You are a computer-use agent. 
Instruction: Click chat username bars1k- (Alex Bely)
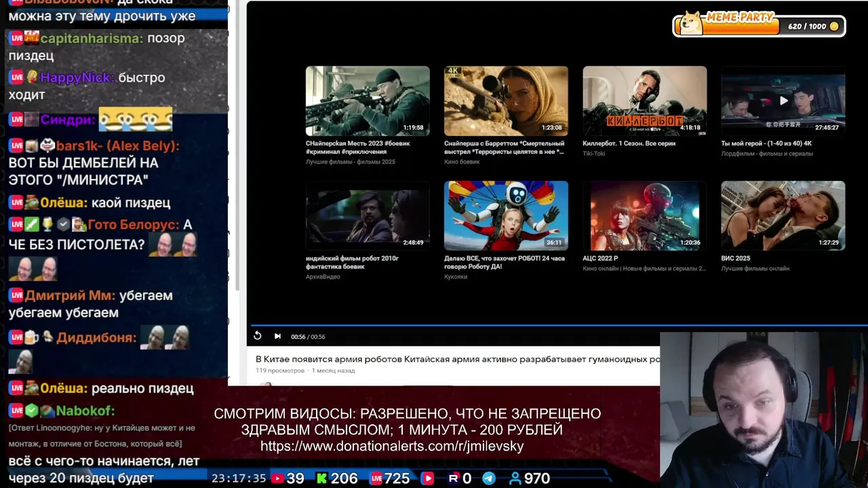pos(117,146)
